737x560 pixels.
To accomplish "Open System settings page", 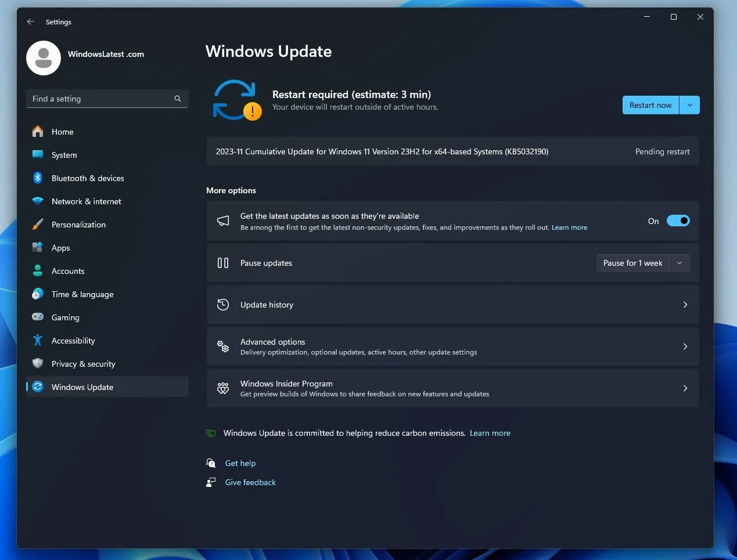I will pos(107,155).
